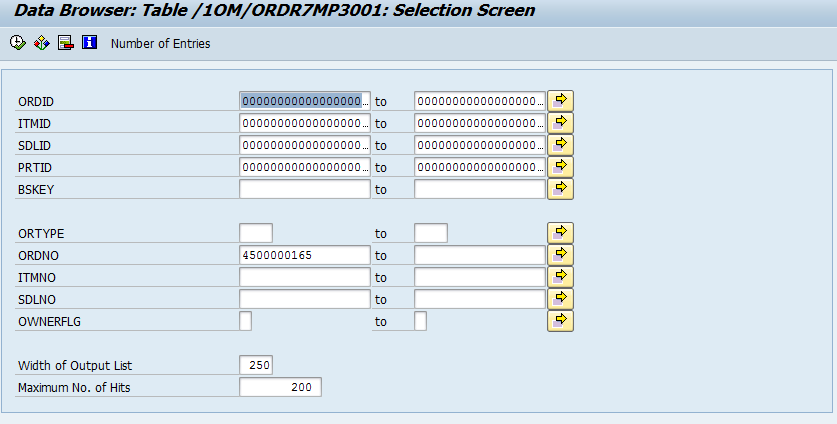This screenshot has width=837, height=424.
Task: Click ORDNO field containing 4500000165
Action: tap(305, 255)
